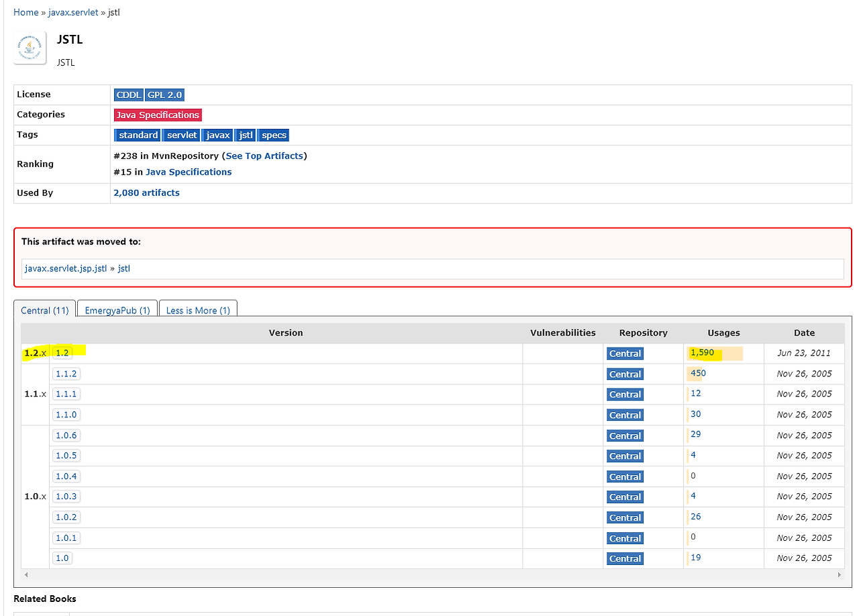Open version 1.1.1 link
859x616 pixels.
(x=66, y=394)
